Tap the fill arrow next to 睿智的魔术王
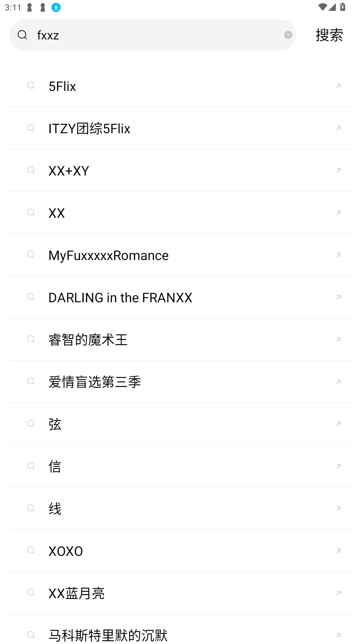 (338, 340)
